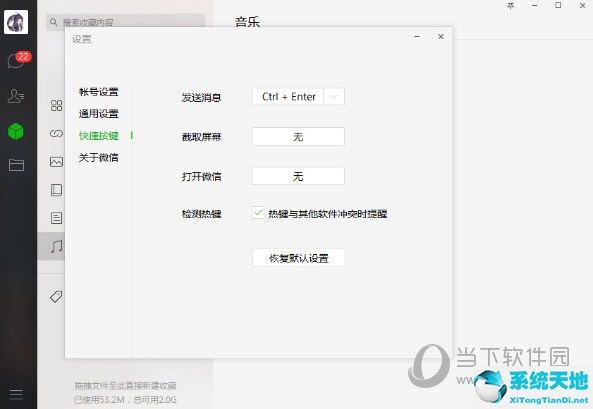Screen dimensions: 593x409
Task: Select the green favorites cube icon
Action: pos(16,131)
